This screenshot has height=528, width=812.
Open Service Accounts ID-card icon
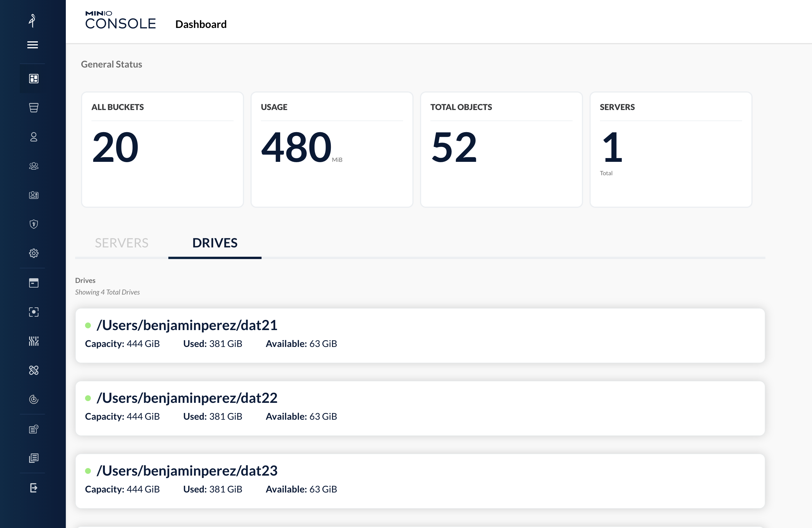point(33,195)
